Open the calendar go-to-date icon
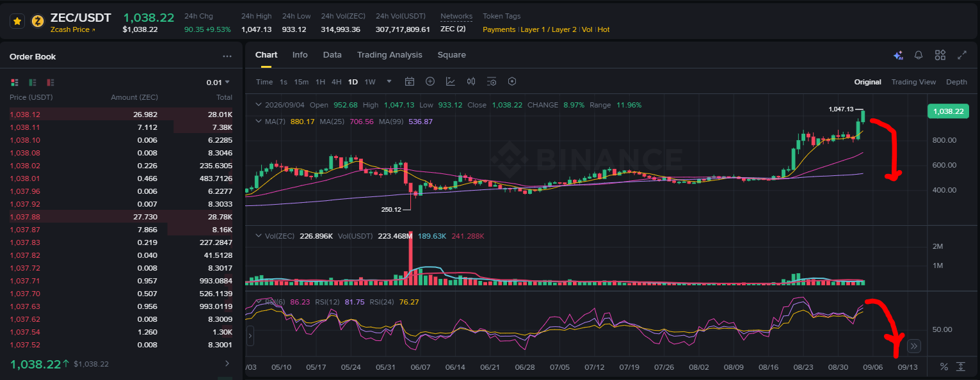The width and height of the screenshot is (980, 380). click(x=410, y=81)
